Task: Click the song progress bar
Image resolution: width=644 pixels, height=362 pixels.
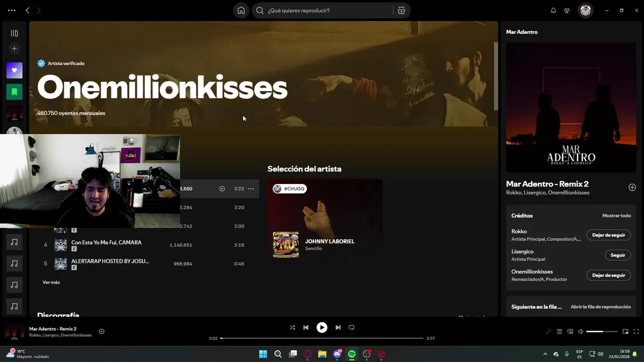Action: coord(322,338)
